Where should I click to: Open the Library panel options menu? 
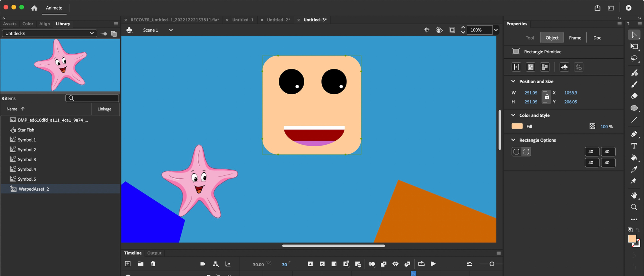[x=116, y=24]
